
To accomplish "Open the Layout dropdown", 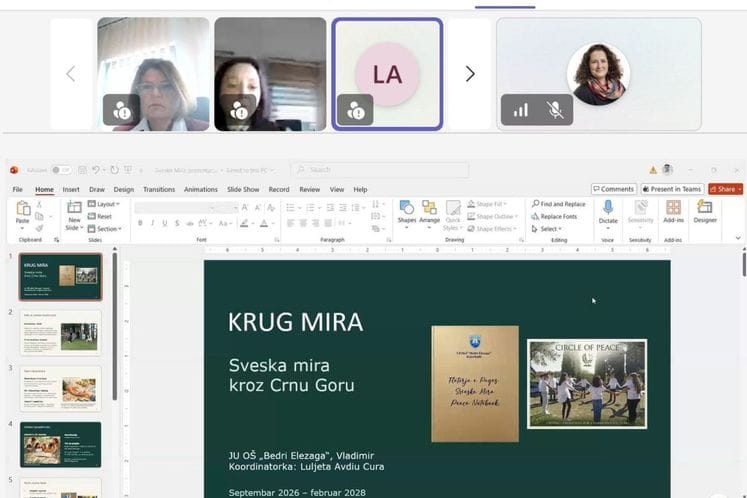I will click(104, 204).
